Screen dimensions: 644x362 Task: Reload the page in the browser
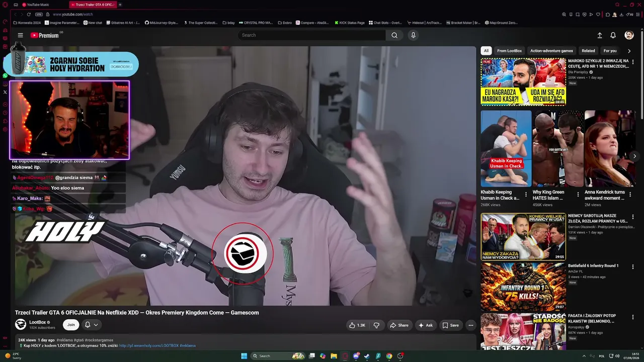(x=29, y=14)
